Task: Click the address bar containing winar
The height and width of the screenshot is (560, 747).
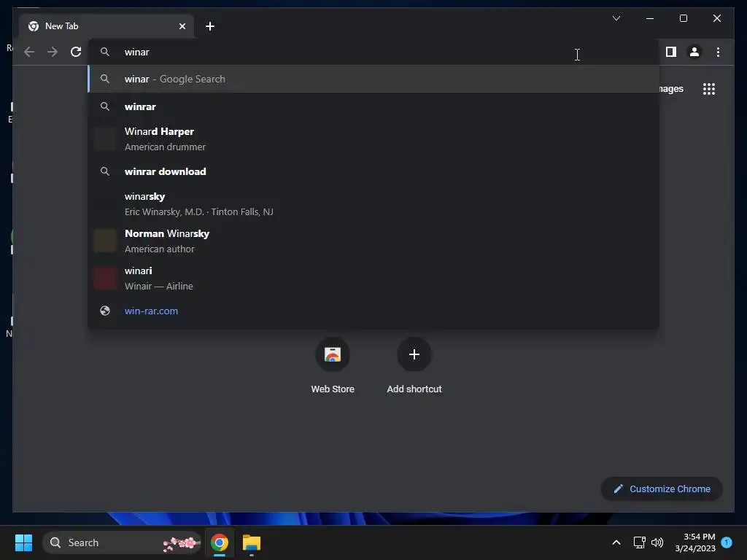Action: point(373,52)
